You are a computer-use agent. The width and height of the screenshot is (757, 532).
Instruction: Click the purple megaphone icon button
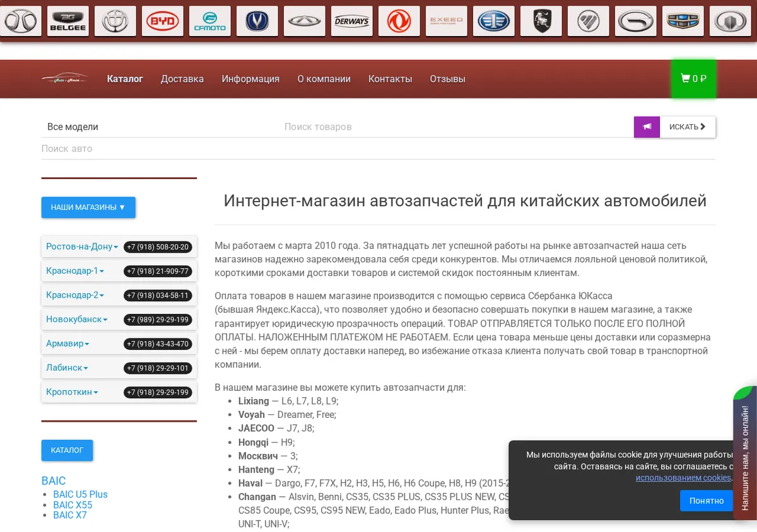pos(647,127)
